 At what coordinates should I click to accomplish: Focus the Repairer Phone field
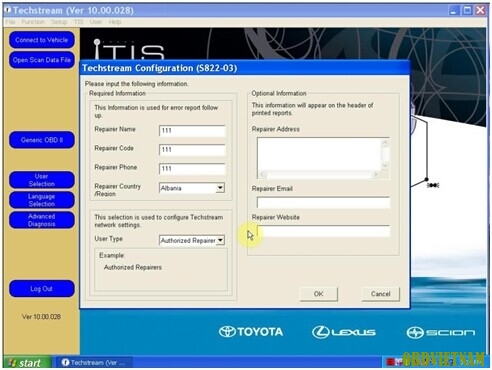(x=192, y=169)
